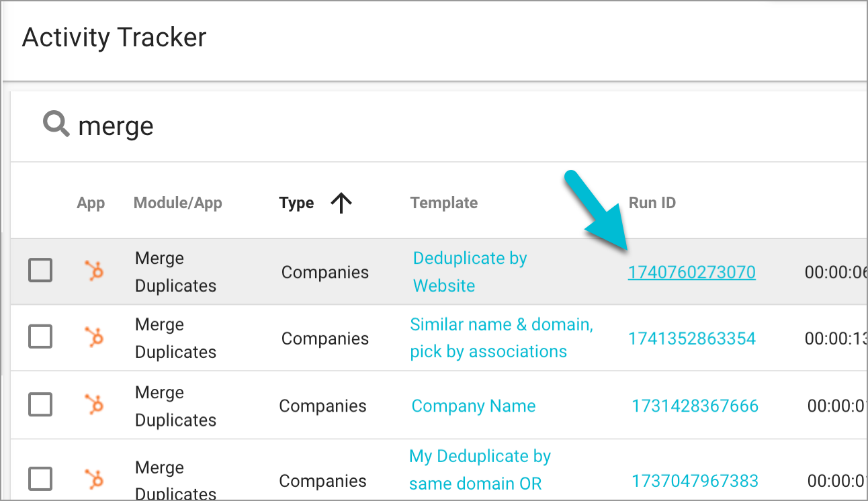Viewport: 868px width, 501px height.
Task: Open the Deduplicate by Website template
Action: tap(469, 271)
